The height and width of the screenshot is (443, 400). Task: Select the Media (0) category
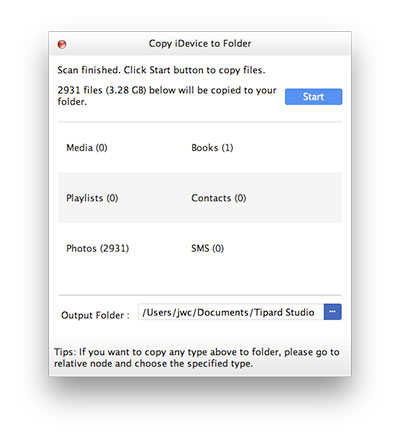(87, 148)
